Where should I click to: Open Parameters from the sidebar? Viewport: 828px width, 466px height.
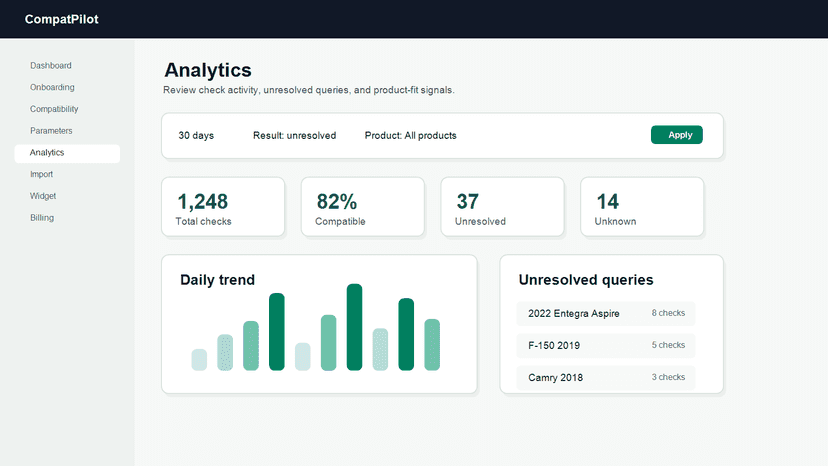(51, 131)
